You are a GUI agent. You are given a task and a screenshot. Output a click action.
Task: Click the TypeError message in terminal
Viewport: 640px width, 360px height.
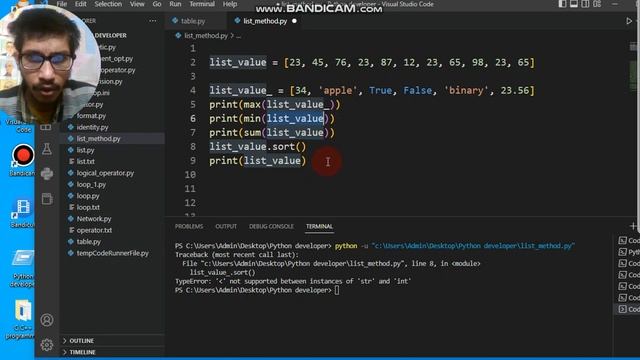coord(293,281)
